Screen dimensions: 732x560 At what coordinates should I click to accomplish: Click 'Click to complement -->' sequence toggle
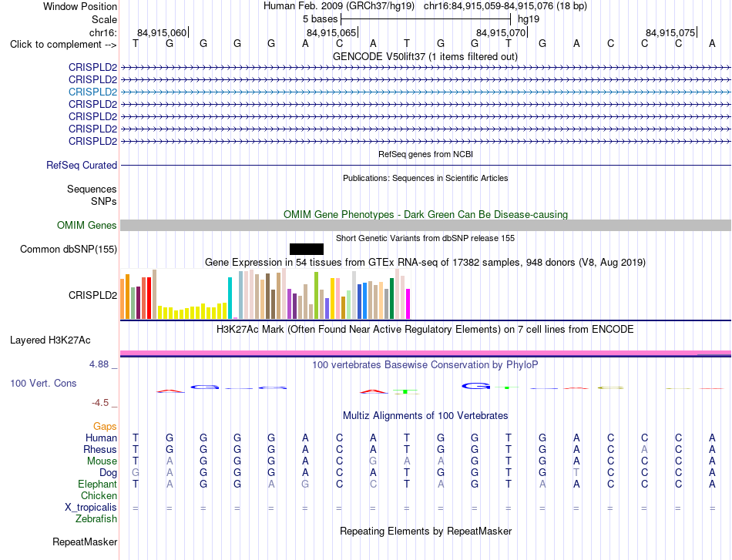pyautogui.click(x=63, y=45)
